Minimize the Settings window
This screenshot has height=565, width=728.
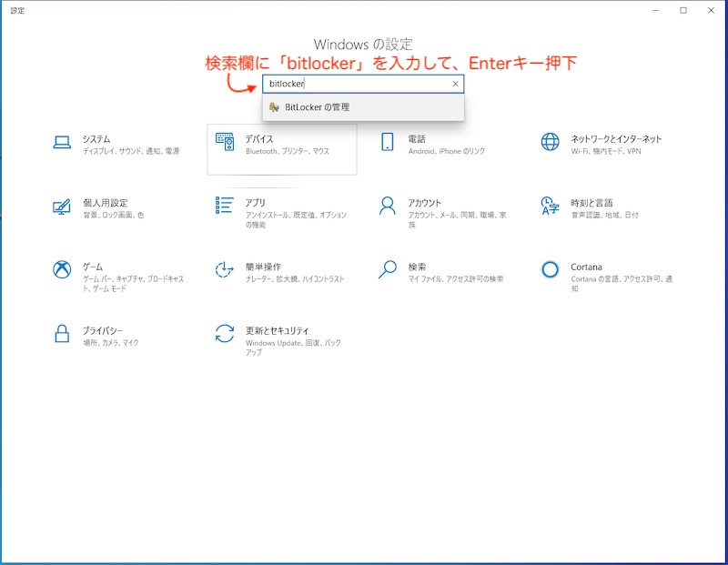[655, 10]
